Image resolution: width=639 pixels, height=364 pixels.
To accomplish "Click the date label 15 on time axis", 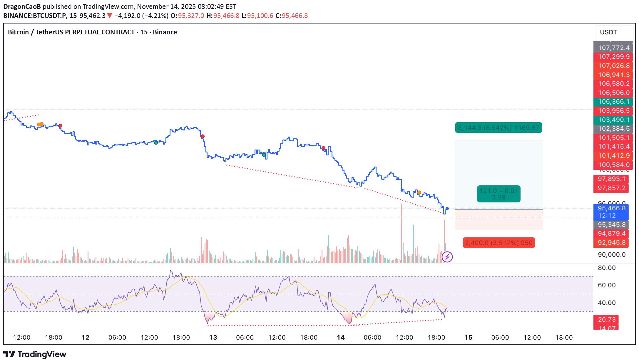I will (468, 338).
